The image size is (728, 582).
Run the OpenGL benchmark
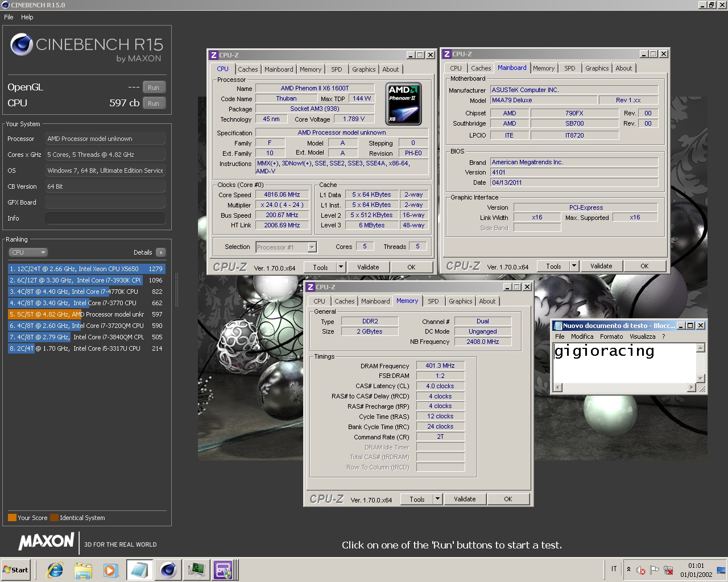pos(154,88)
